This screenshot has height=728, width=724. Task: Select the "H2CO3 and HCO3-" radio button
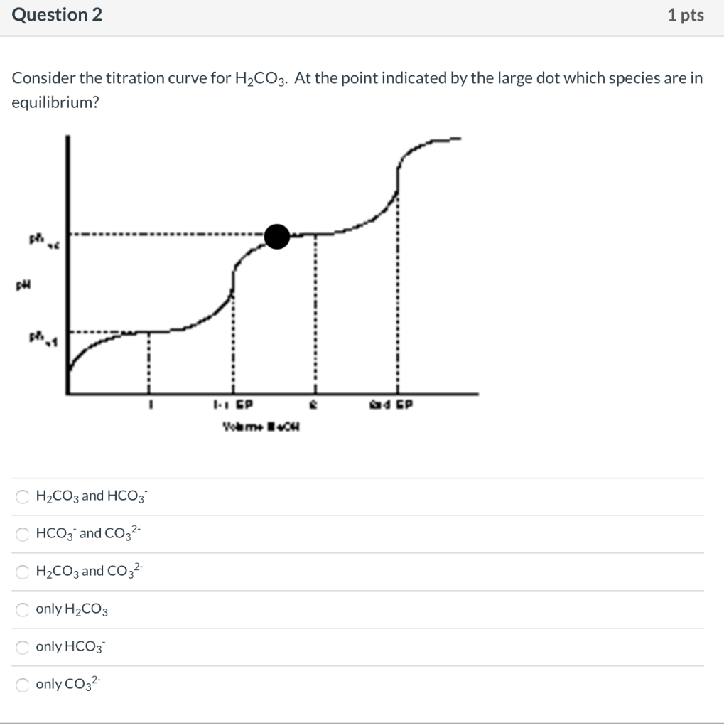22,496
